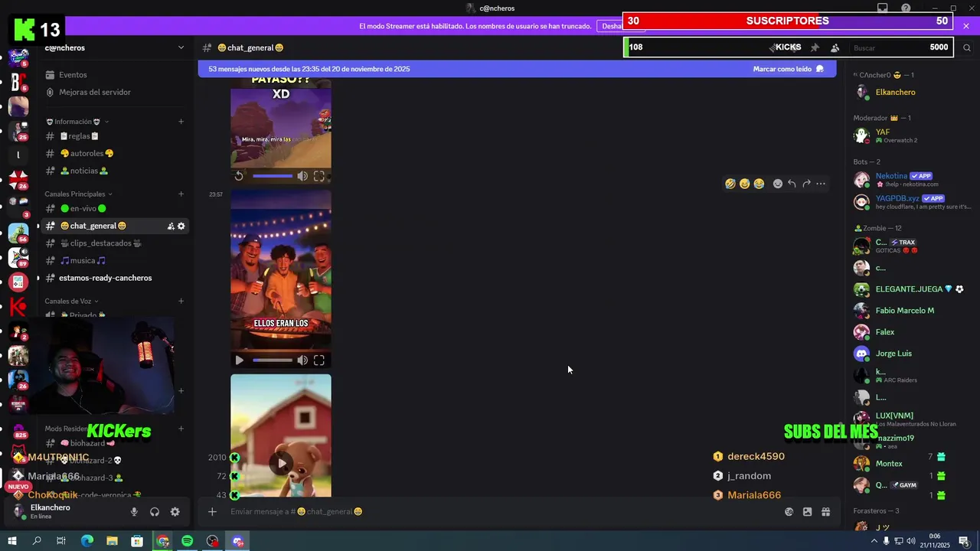The width and height of the screenshot is (980, 551).
Task: Seek in PAYASO XD video progress bar
Action: [273, 176]
